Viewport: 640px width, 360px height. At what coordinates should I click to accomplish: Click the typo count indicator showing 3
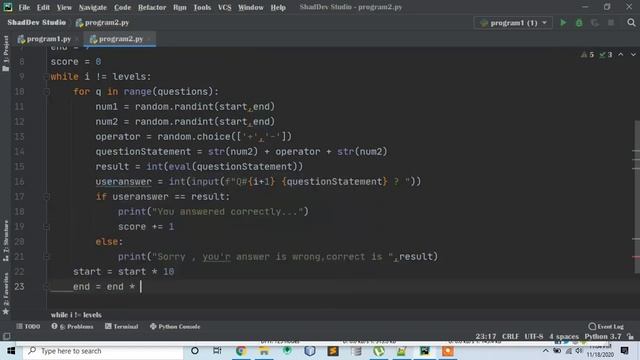(x=606, y=55)
